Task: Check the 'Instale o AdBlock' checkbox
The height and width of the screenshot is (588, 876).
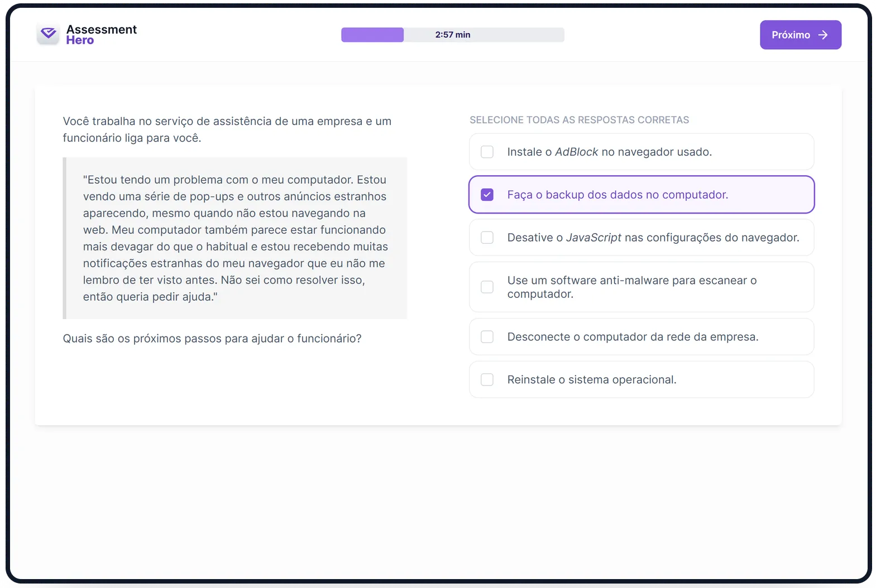Action: click(x=487, y=152)
